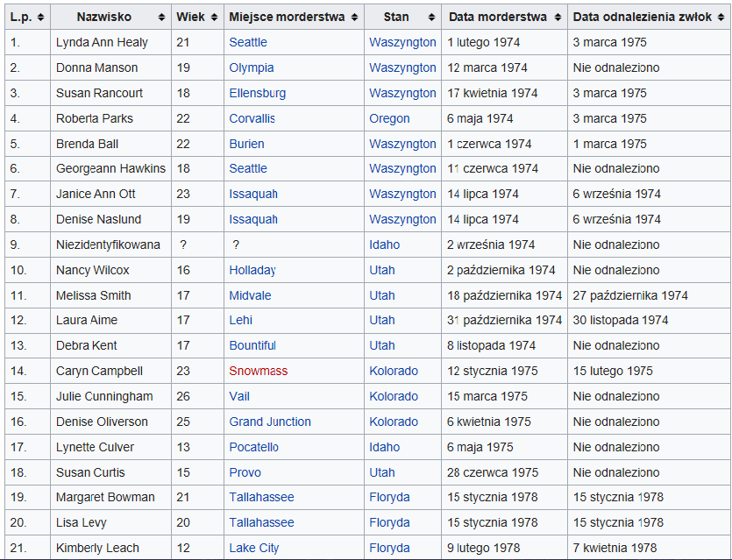Open Floryda link in Margaret Bowman row

click(x=389, y=498)
